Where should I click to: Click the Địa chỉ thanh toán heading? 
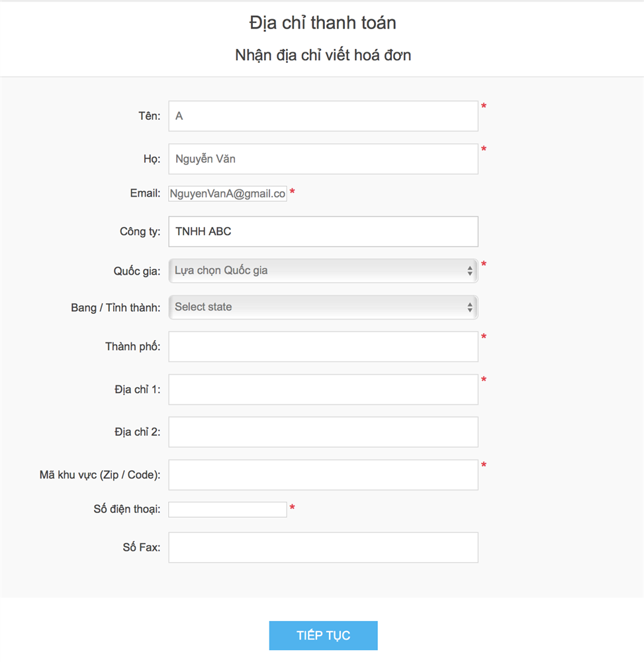pyautogui.click(x=322, y=23)
